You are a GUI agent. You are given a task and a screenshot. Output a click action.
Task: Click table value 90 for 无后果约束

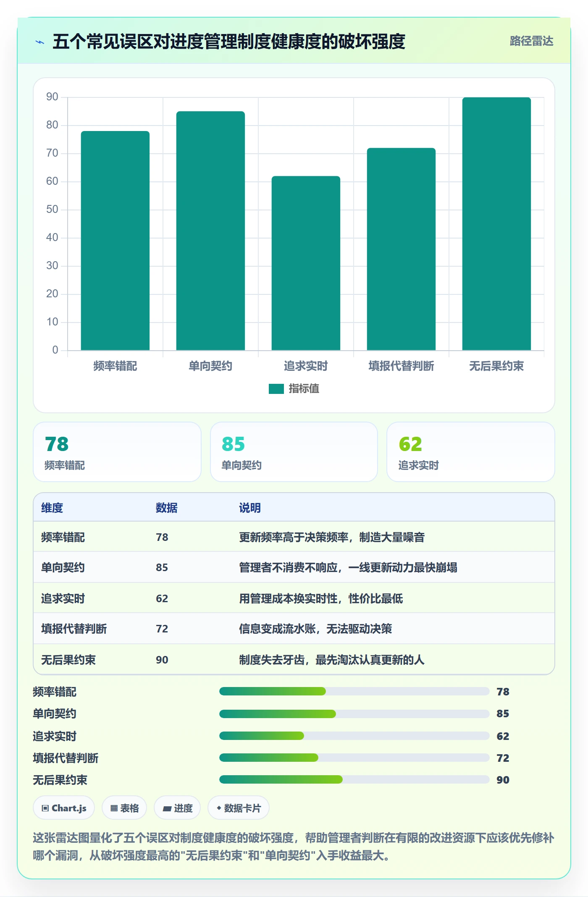(x=162, y=660)
